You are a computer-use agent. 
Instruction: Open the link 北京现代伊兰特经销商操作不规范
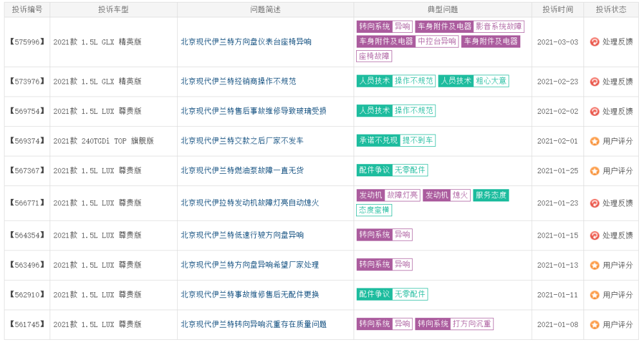tap(238, 82)
